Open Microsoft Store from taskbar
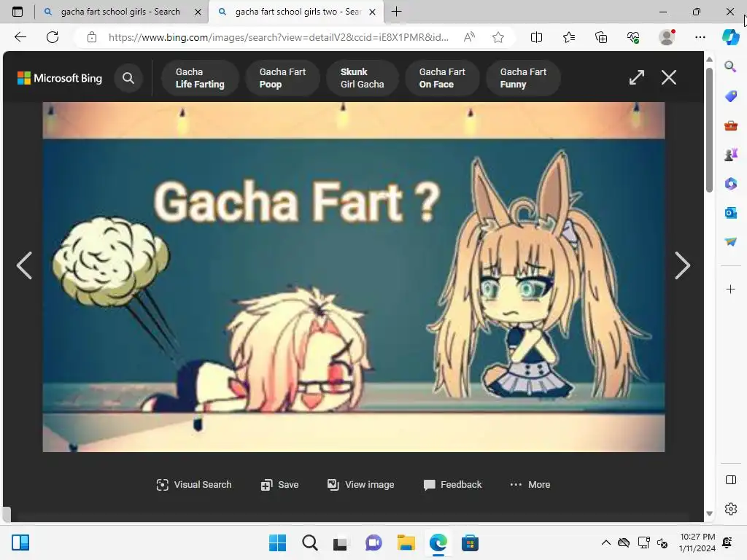The width and height of the screenshot is (747, 560). point(470,542)
